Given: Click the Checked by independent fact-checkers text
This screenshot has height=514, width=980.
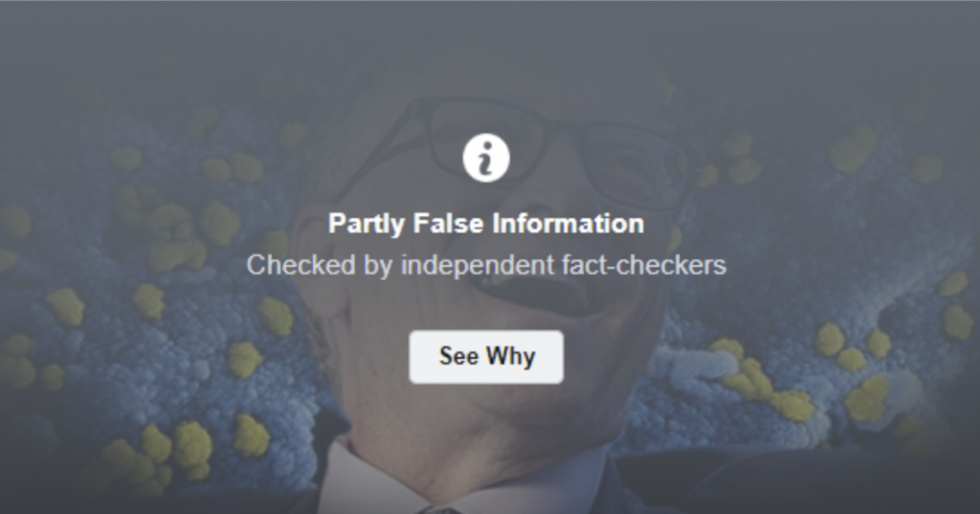Looking at the screenshot, I should (x=486, y=265).
